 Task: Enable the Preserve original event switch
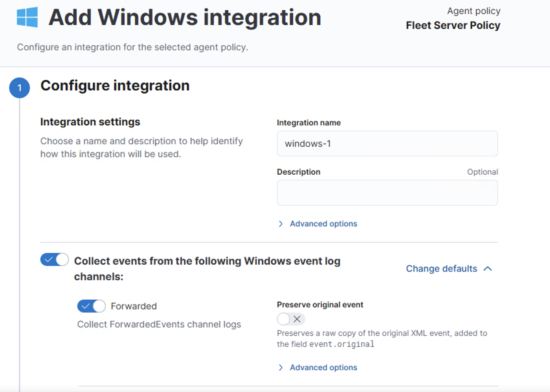(291, 319)
